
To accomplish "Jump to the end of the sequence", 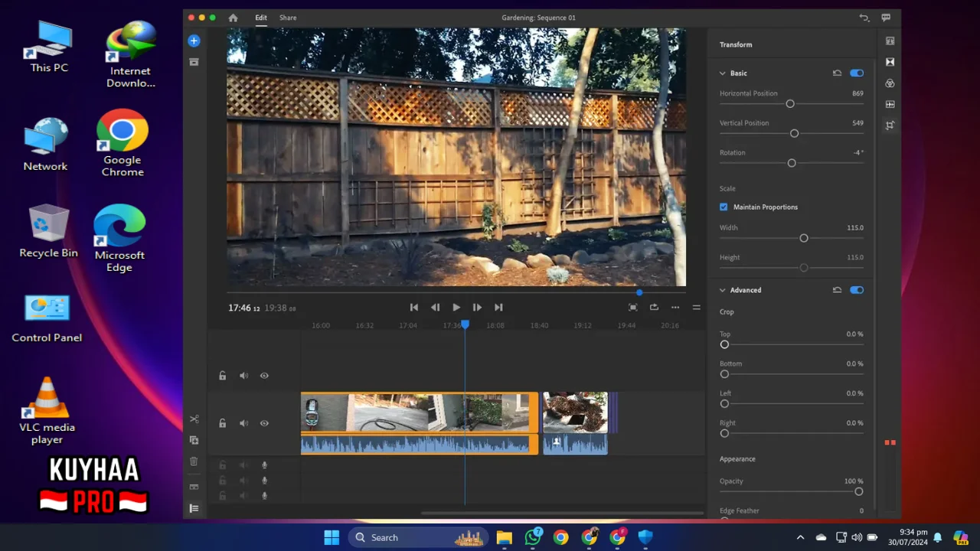I will [498, 308].
